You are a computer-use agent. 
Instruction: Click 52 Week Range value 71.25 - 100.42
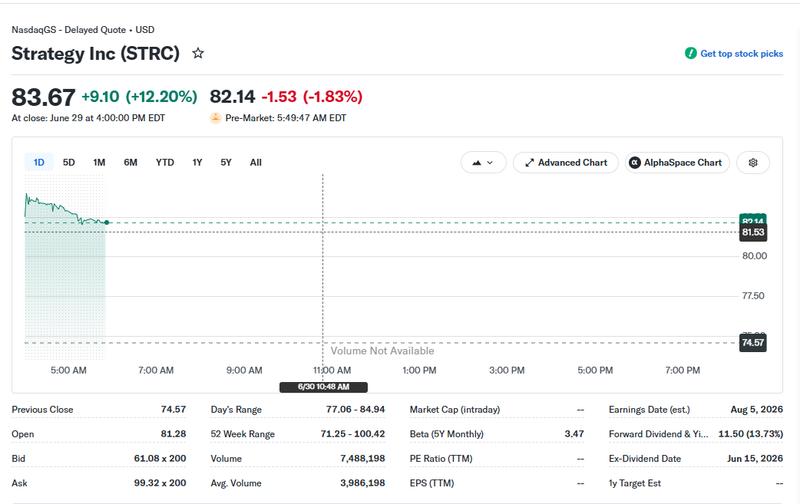353,434
